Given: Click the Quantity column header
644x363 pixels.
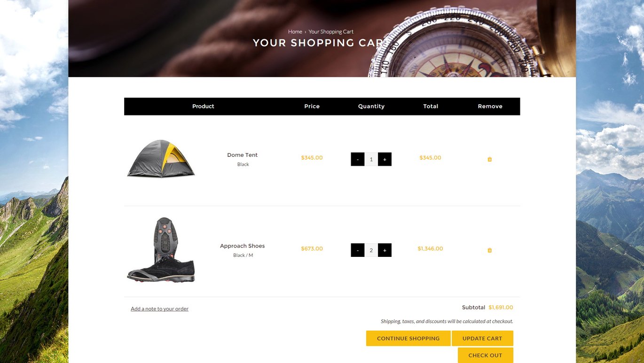Looking at the screenshot, I should click(x=371, y=107).
